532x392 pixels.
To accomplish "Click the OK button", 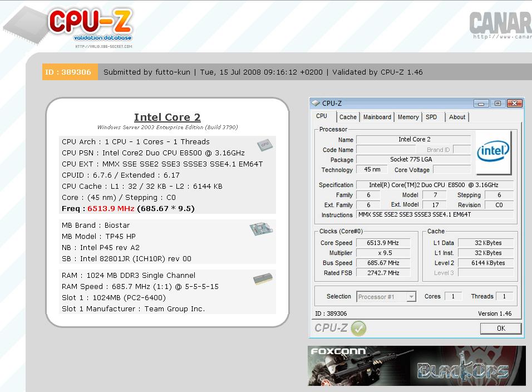I will (501, 328).
